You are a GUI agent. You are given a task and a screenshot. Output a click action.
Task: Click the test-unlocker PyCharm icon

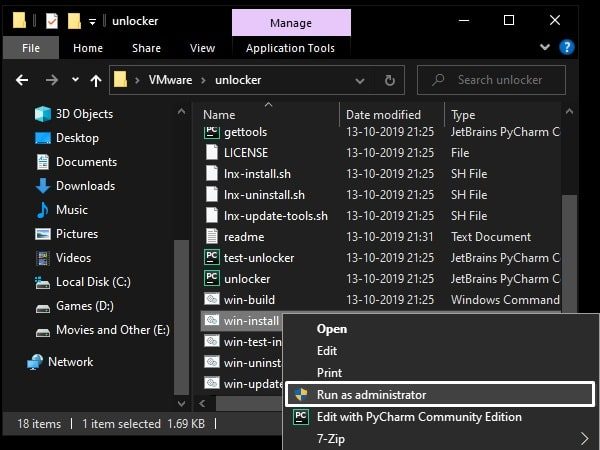(x=212, y=257)
